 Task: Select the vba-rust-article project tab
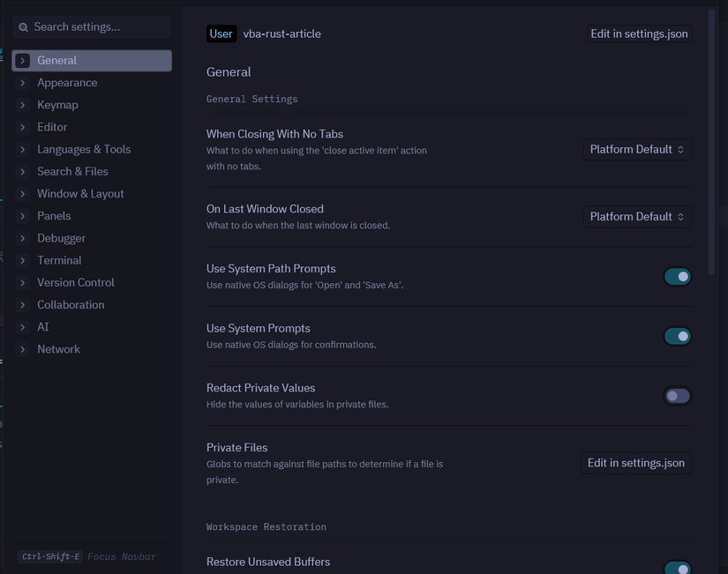pos(282,34)
